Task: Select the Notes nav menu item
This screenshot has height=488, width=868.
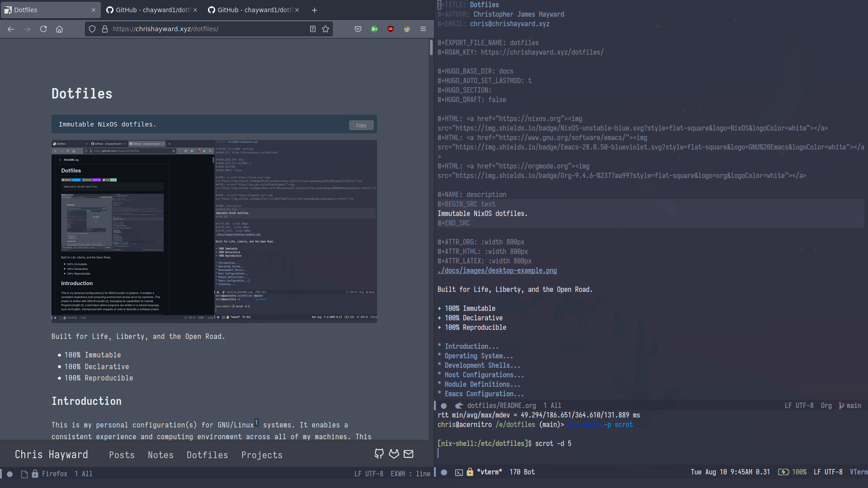Action: [x=160, y=455]
